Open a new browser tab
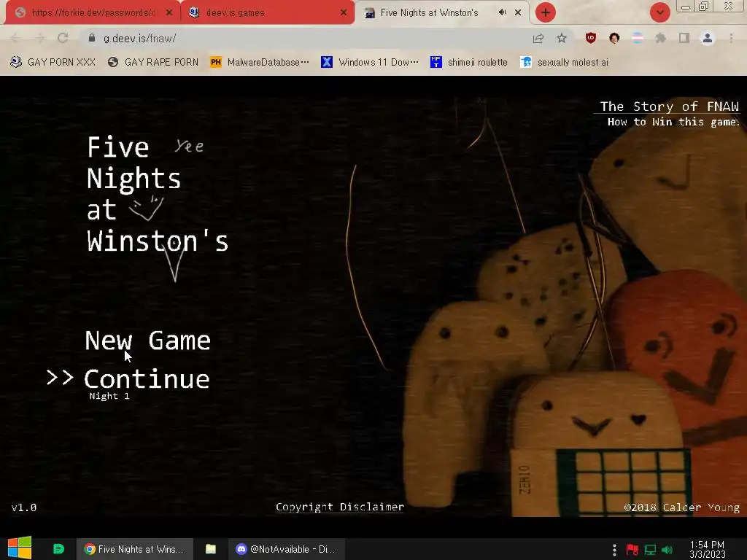Image resolution: width=747 pixels, height=560 pixels. [546, 12]
